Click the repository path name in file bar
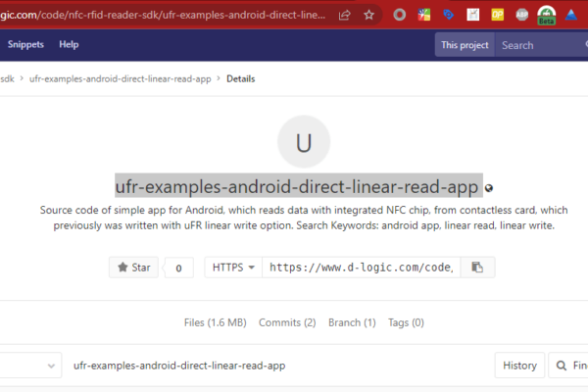The width and height of the screenshot is (588, 392). click(x=179, y=366)
